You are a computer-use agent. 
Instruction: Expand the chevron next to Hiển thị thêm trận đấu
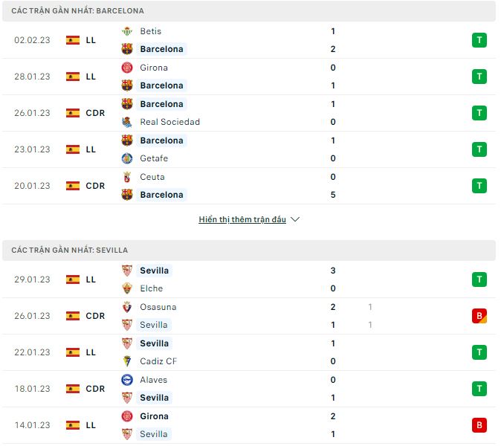[295, 219]
